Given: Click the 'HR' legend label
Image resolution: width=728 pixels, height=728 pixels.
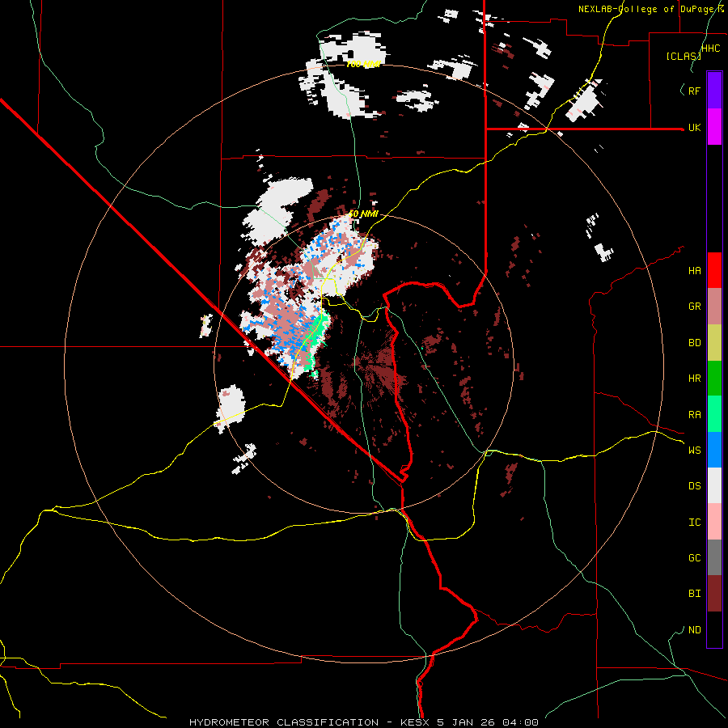Looking at the screenshot, I should click(x=694, y=379).
